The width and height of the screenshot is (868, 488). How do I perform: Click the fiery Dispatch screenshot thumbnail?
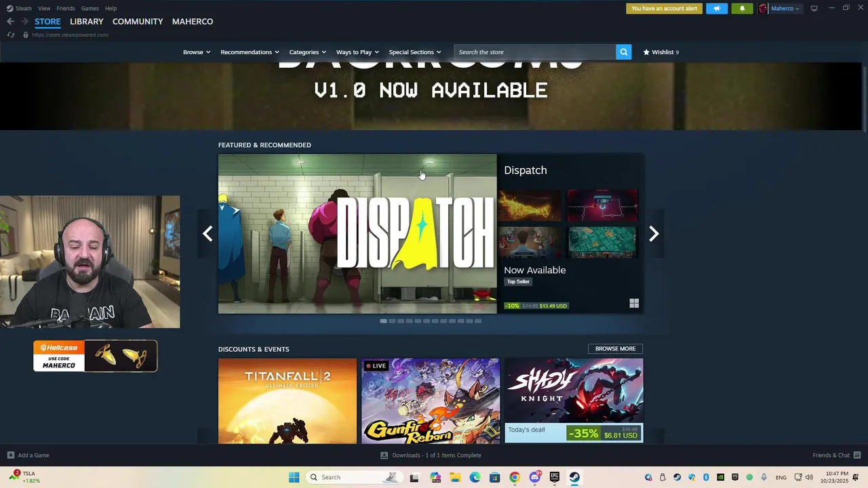tap(530, 205)
